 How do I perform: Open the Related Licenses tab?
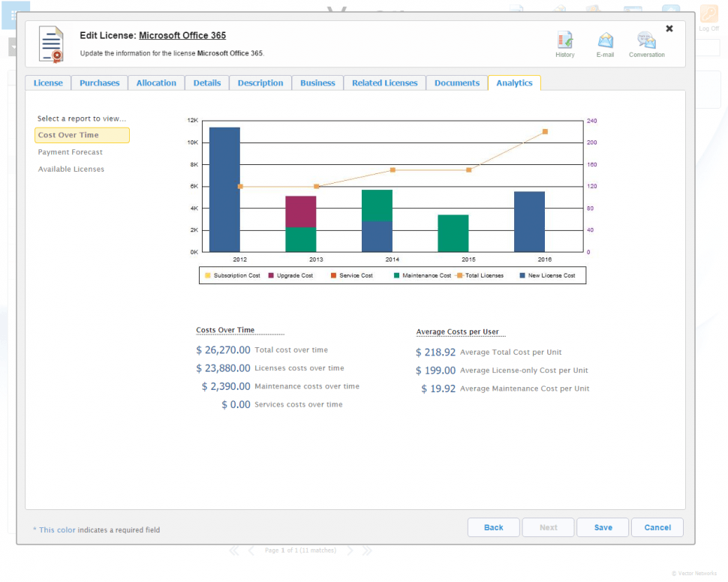[x=384, y=83]
